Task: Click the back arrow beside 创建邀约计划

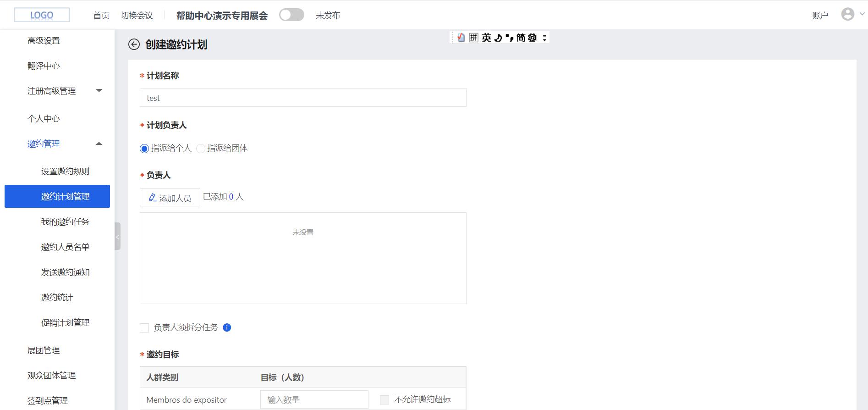Action: [134, 44]
